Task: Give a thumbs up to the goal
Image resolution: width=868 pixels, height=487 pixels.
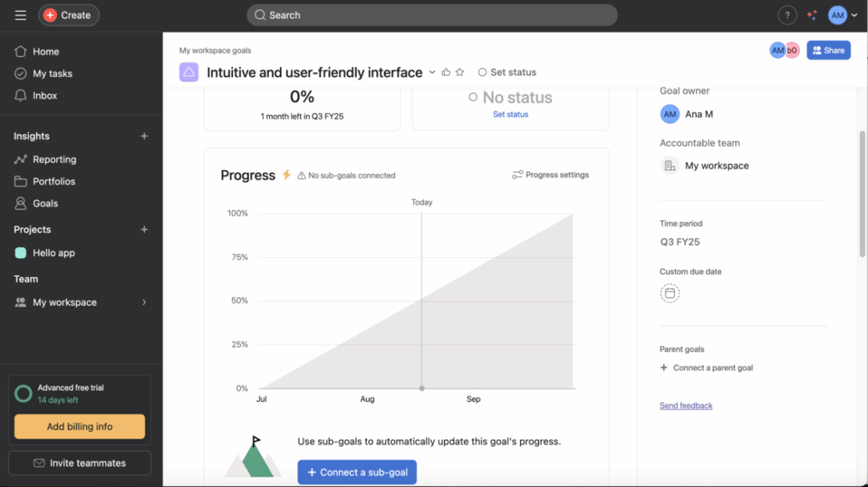Action: (444, 71)
